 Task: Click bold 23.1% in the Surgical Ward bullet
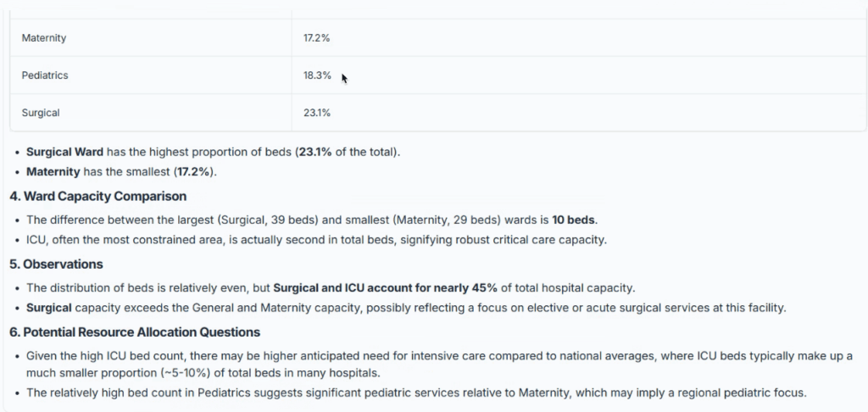316,153
